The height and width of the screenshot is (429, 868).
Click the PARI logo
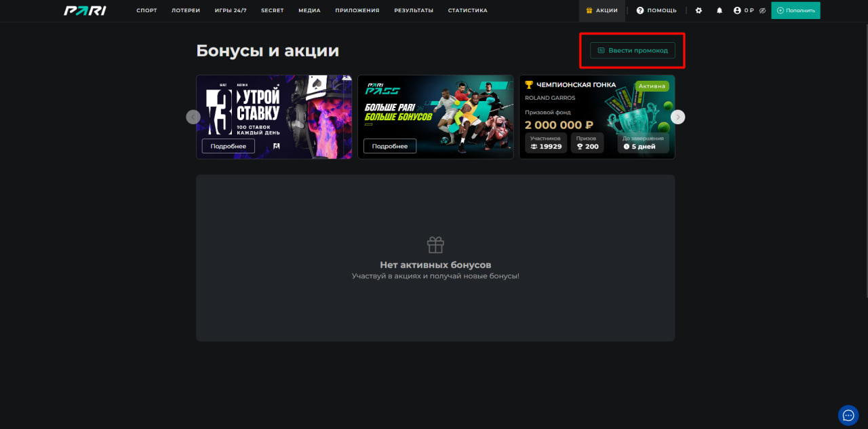coord(85,10)
